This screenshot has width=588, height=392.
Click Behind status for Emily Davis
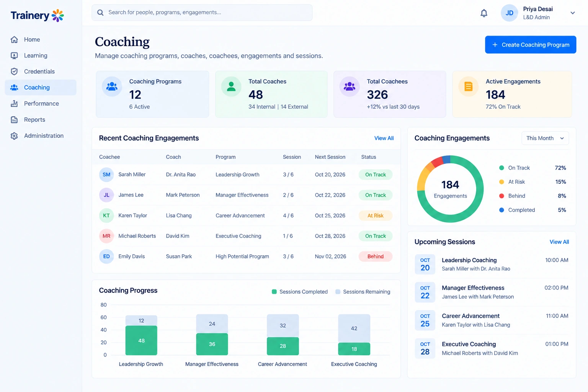pos(376,256)
